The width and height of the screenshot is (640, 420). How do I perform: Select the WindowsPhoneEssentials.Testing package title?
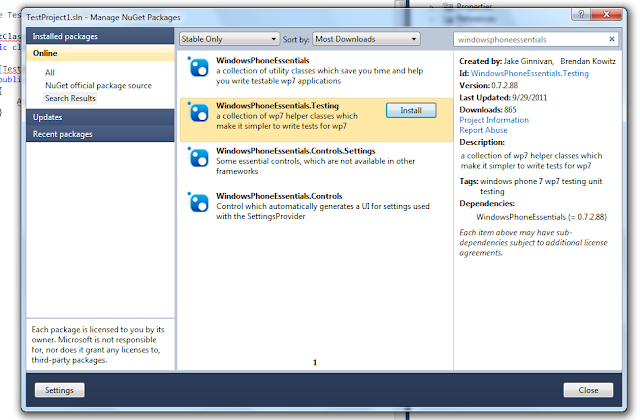[278, 106]
